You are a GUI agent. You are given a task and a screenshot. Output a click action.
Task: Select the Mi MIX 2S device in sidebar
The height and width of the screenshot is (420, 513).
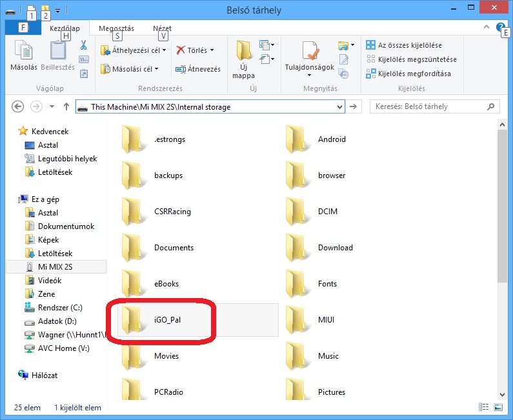click(x=54, y=266)
